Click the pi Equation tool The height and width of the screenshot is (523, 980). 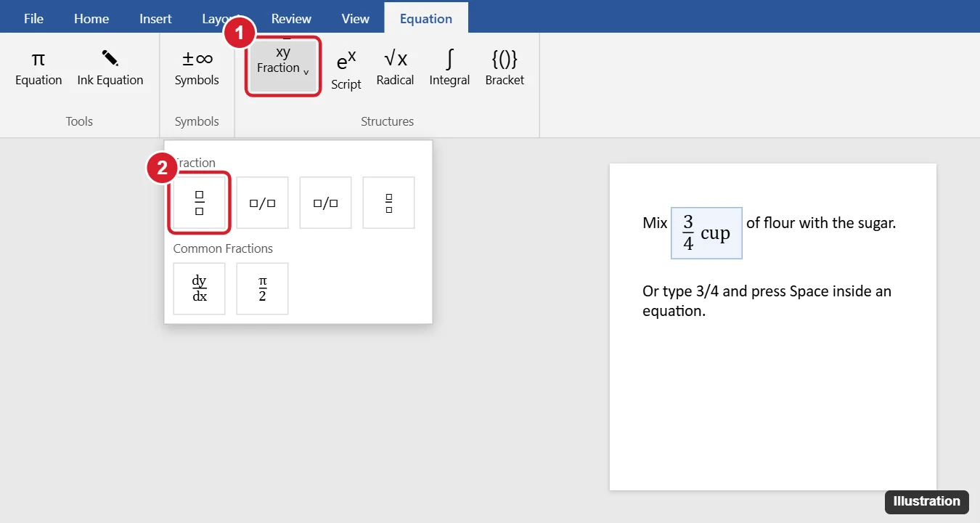(x=38, y=68)
